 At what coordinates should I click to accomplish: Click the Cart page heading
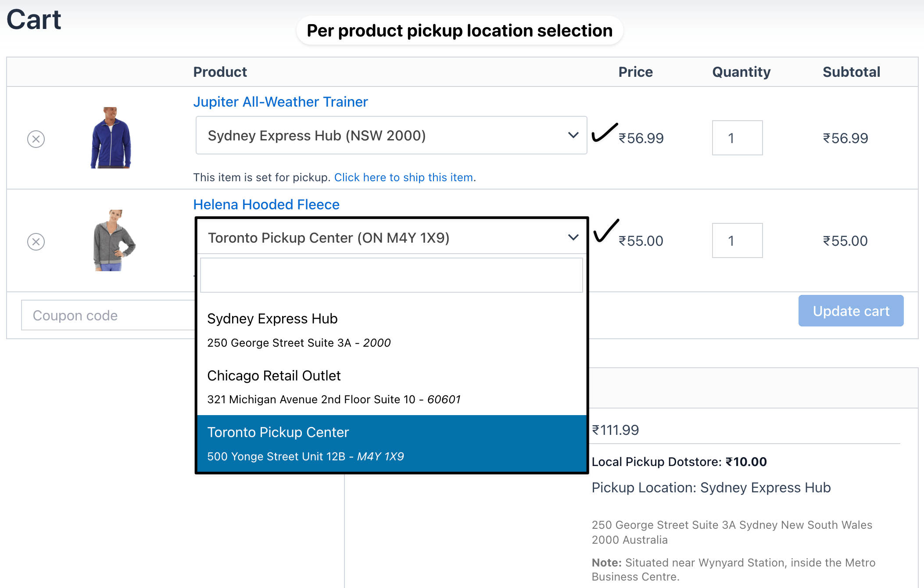(x=34, y=19)
